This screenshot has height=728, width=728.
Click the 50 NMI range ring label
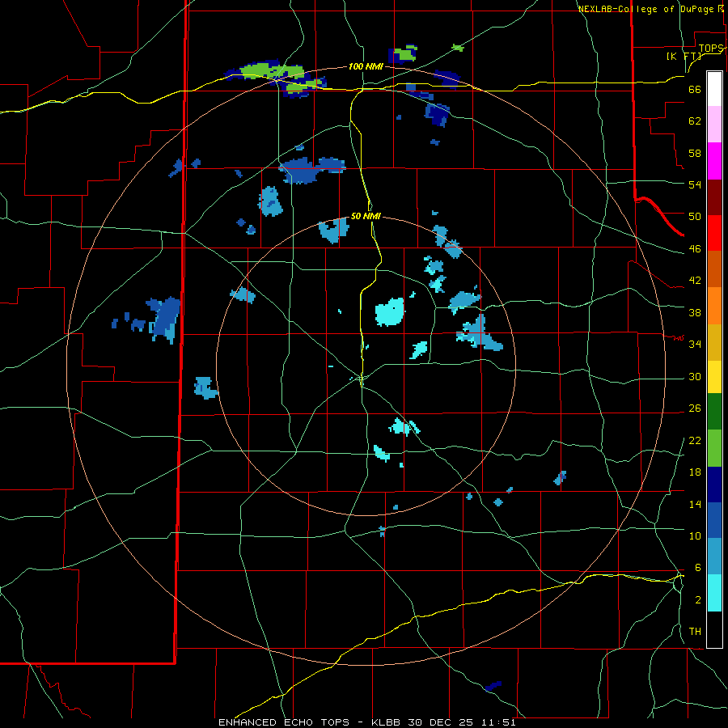coord(366,216)
